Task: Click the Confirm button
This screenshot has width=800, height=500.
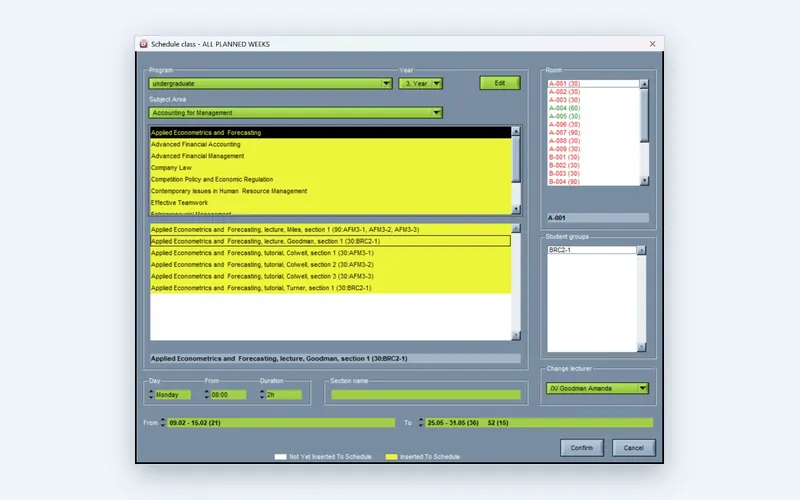Action: click(x=582, y=447)
